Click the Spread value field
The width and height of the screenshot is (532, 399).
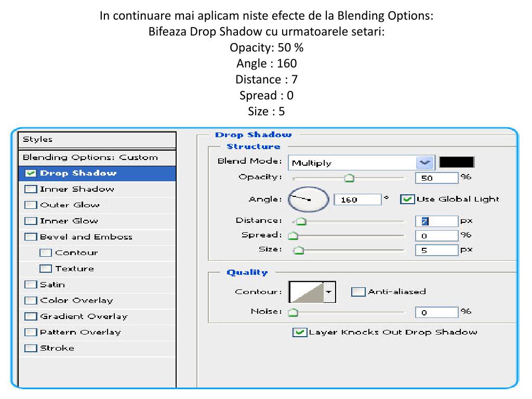[x=436, y=236]
